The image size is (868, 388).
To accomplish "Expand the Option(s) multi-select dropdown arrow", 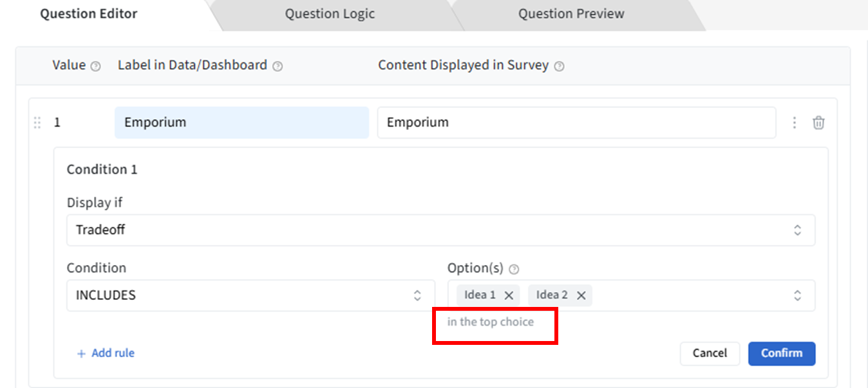I will [797, 295].
